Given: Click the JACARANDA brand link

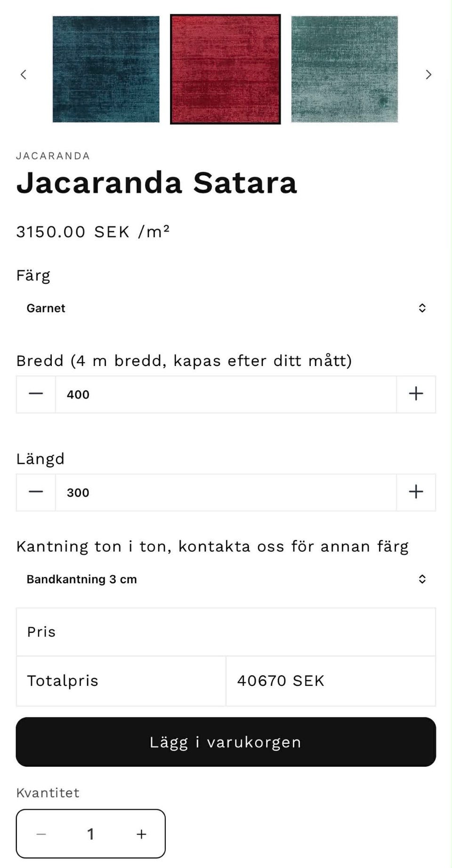Looking at the screenshot, I should point(53,156).
